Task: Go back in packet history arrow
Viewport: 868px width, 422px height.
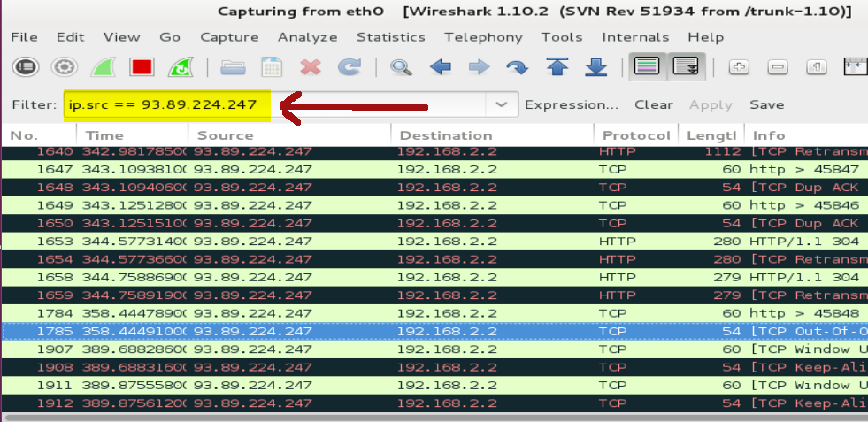Action: pos(440,67)
